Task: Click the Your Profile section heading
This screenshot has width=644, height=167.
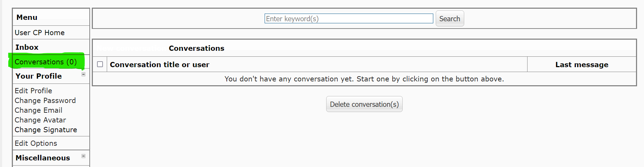Action: pos(39,76)
